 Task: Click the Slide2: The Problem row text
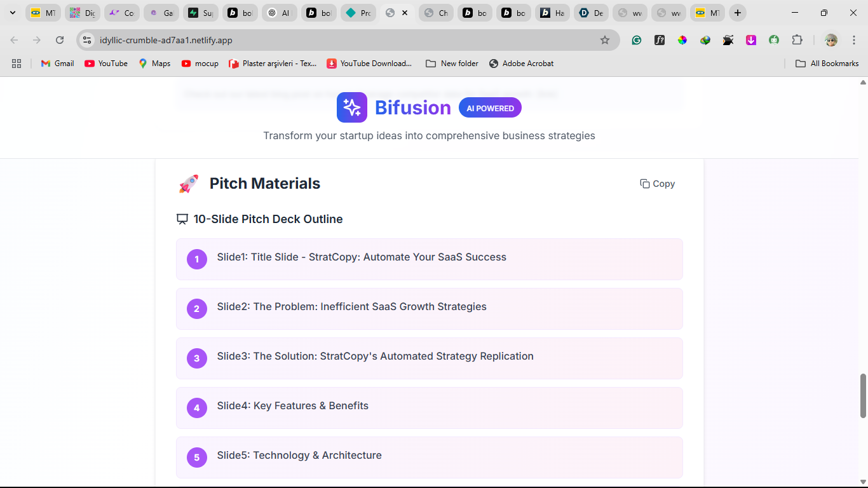pos(351,306)
